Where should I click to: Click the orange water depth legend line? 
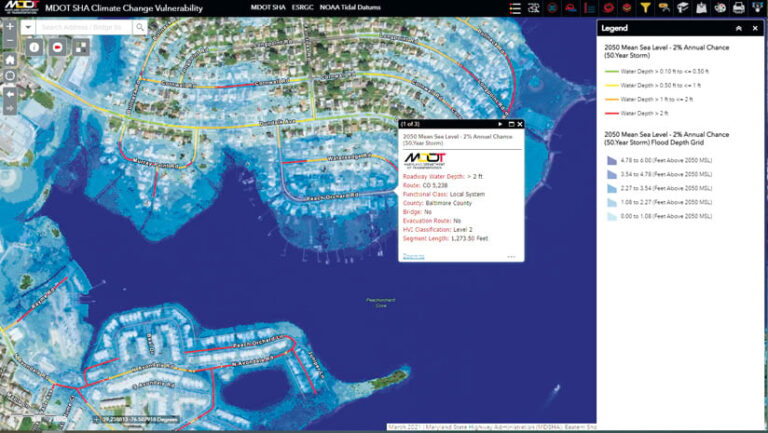[x=612, y=99]
